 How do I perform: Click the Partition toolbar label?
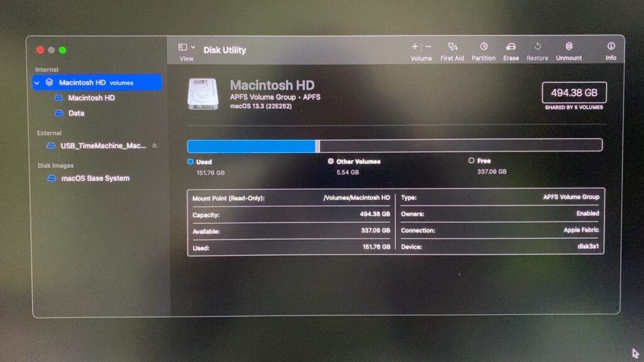[484, 58]
